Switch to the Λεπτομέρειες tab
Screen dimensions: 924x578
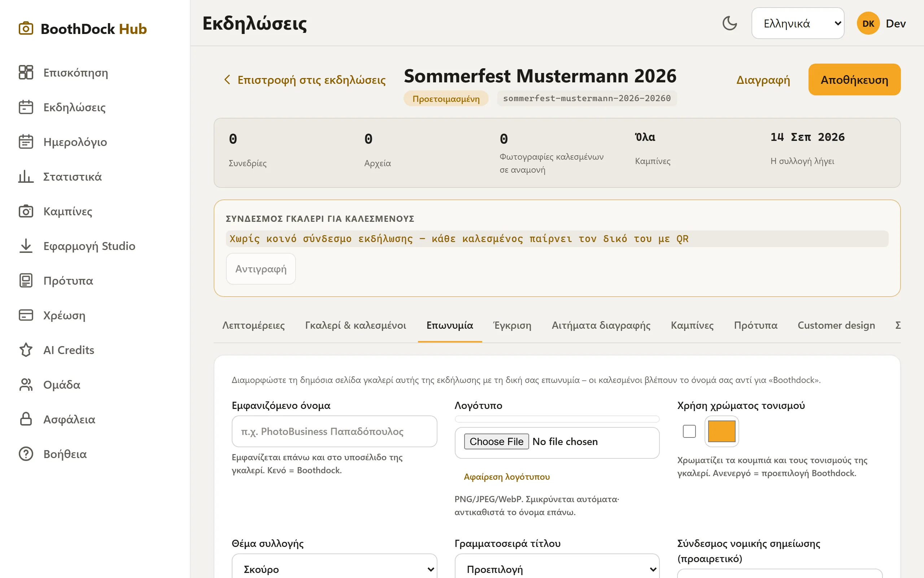(x=253, y=325)
